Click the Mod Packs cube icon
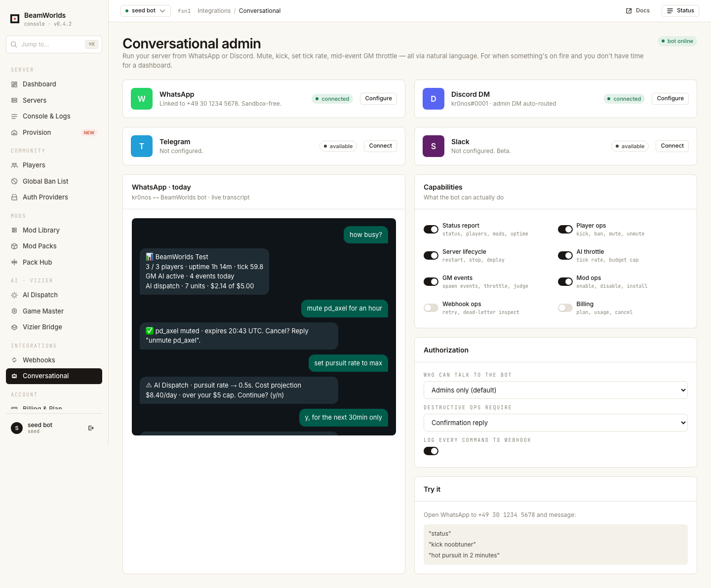This screenshot has width=711, height=588. click(14, 246)
